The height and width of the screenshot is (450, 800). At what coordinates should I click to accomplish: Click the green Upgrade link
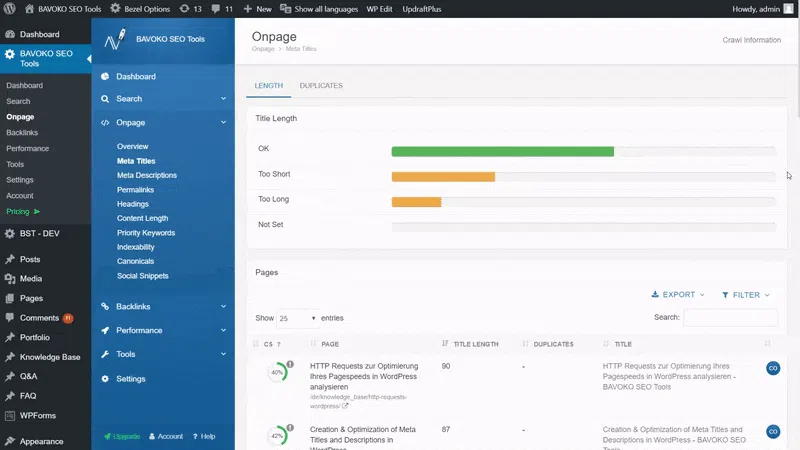(x=122, y=437)
